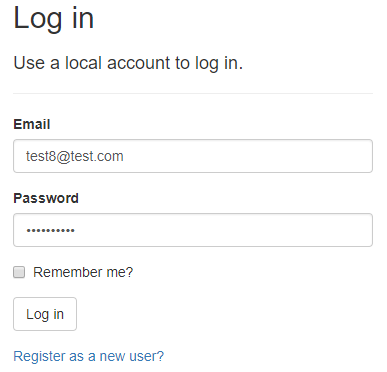Click the horizontal divider under subtitle
387x372 pixels.
pos(193,94)
